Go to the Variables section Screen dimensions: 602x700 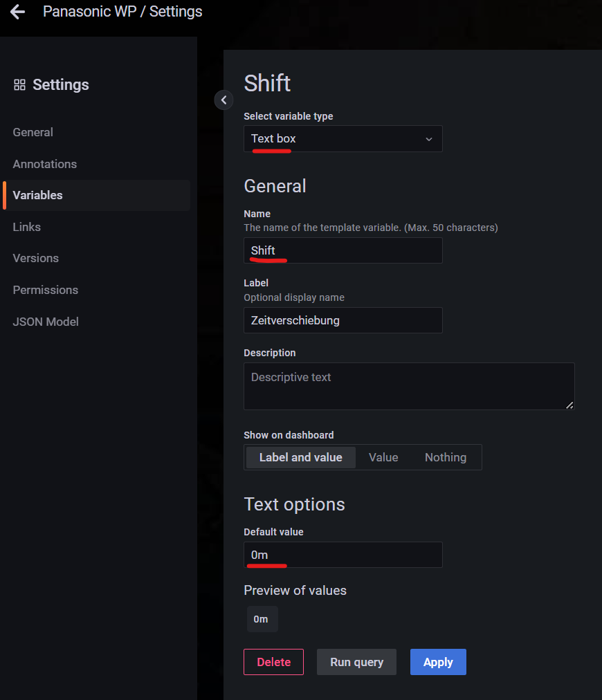[38, 195]
